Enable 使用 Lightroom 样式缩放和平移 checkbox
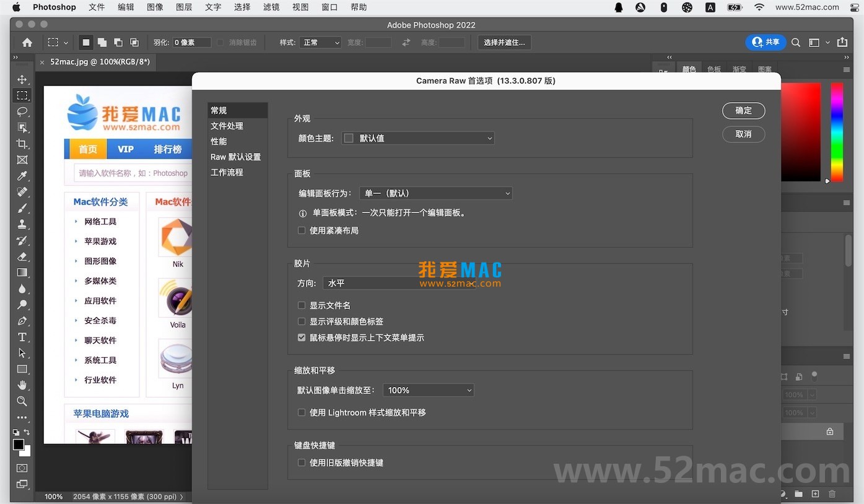This screenshot has height=504, width=864. coord(302,412)
